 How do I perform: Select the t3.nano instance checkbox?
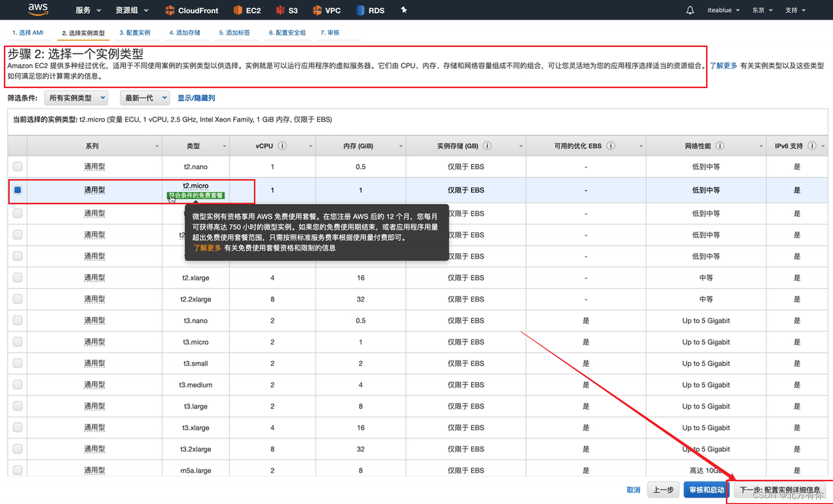click(17, 320)
